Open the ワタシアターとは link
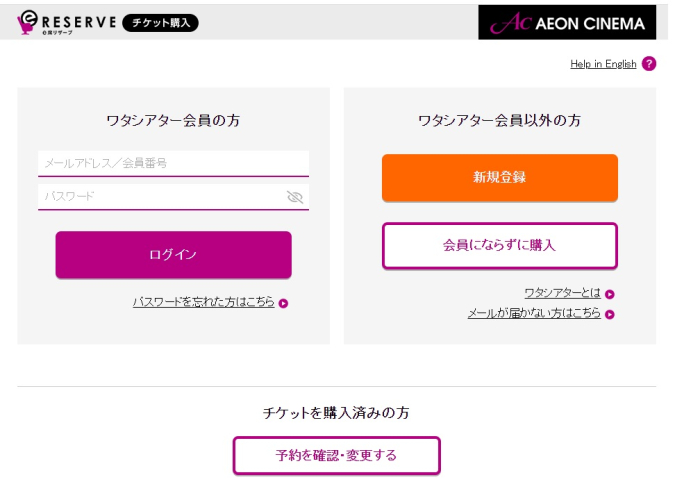This screenshot has height=483, width=700. 562,293
